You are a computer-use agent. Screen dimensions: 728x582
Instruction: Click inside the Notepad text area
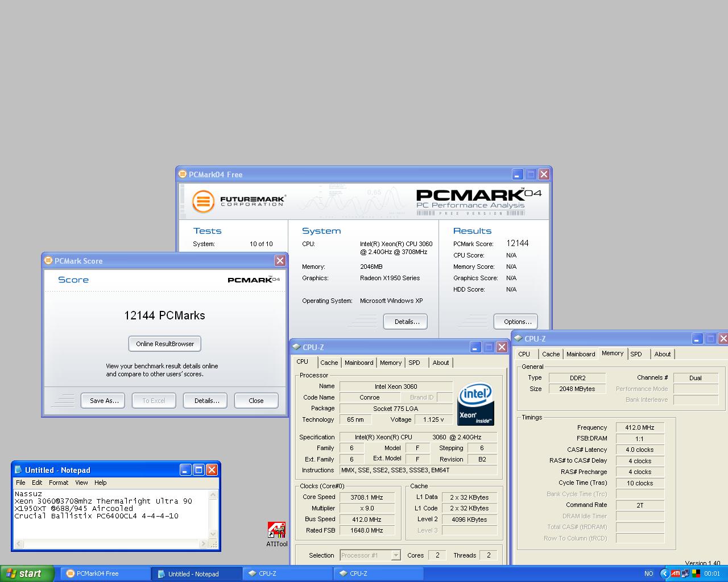tap(111, 514)
